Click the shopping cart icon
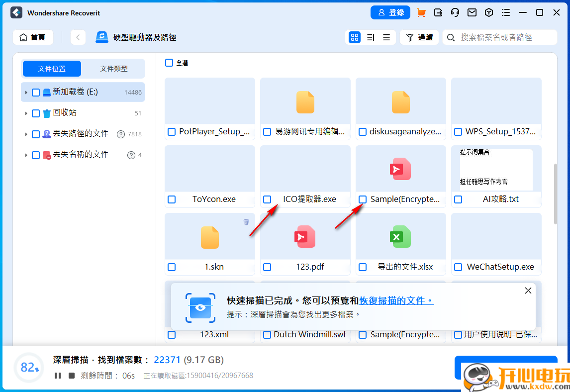This screenshot has height=392, width=570. [x=420, y=12]
